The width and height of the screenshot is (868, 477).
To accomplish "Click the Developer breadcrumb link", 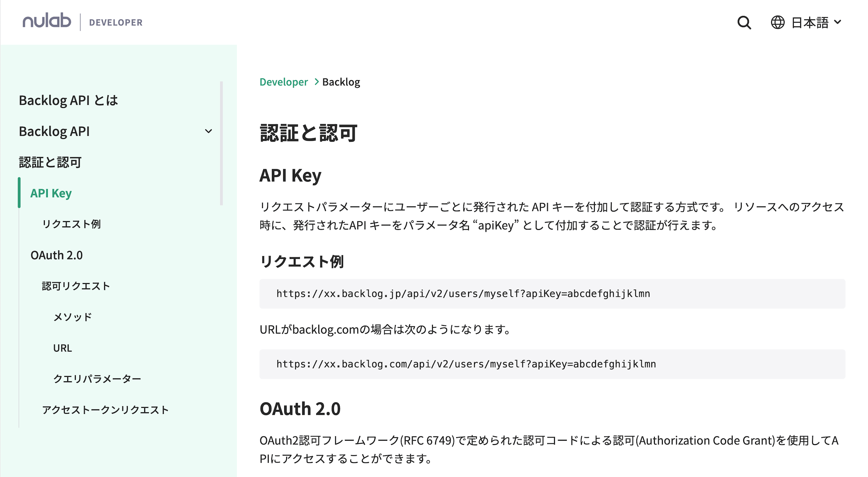I will 283,82.
